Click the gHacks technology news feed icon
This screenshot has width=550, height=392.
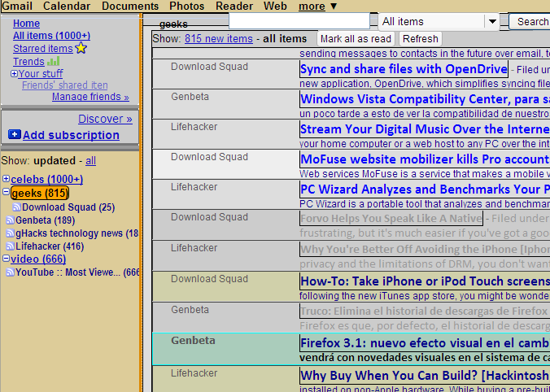[x=11, y=233]
